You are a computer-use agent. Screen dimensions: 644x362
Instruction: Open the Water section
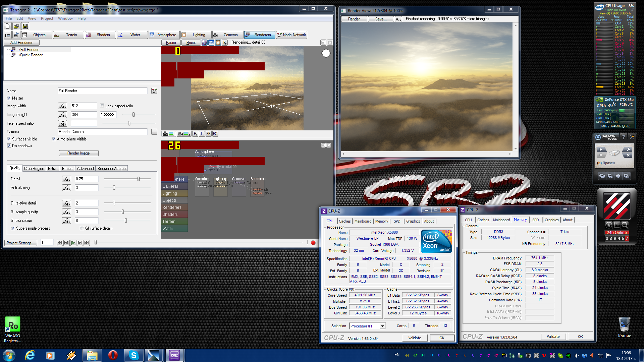[132, 35]
